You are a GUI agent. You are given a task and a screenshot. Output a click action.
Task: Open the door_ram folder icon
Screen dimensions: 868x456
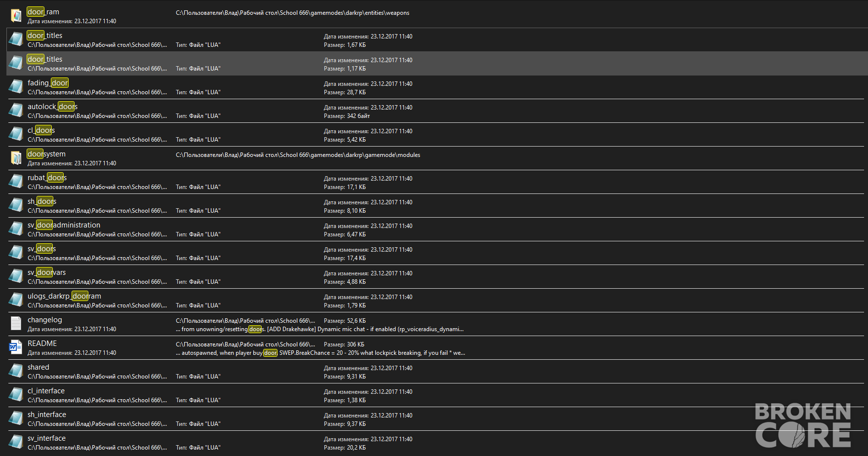click(16, 16)
